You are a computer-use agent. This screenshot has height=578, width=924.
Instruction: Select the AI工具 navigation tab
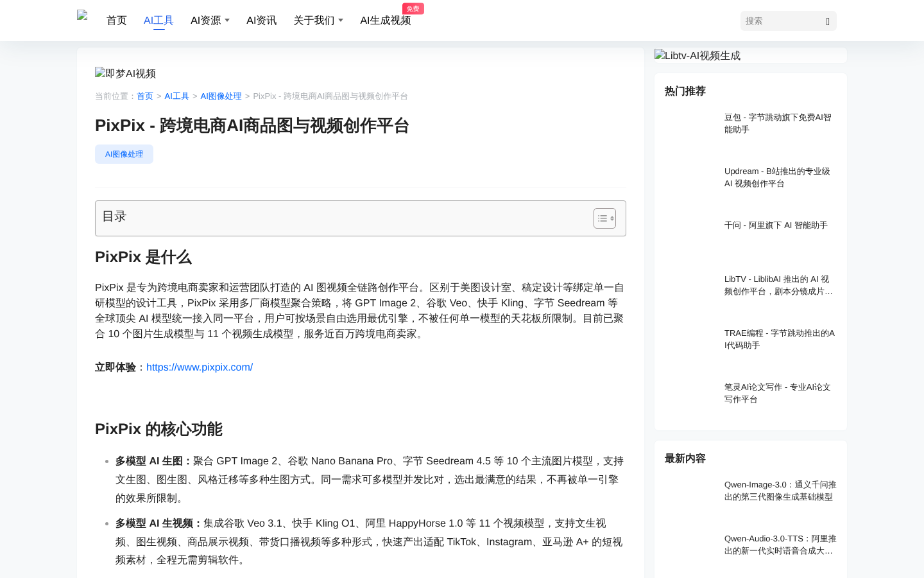click(x=158, y=21)
